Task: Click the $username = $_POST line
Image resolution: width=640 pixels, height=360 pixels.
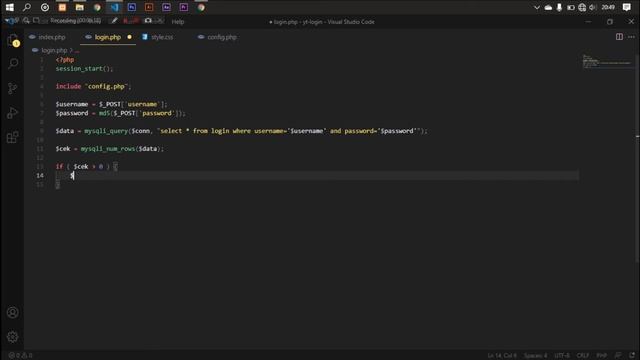Action: click(x=111, y=104)
